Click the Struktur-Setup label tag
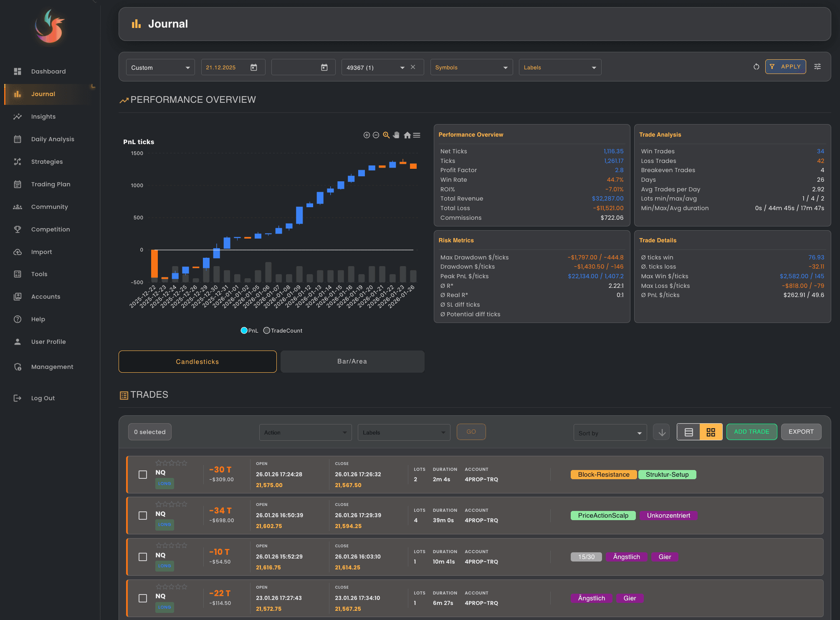840x620 pixels. point(667,475)
